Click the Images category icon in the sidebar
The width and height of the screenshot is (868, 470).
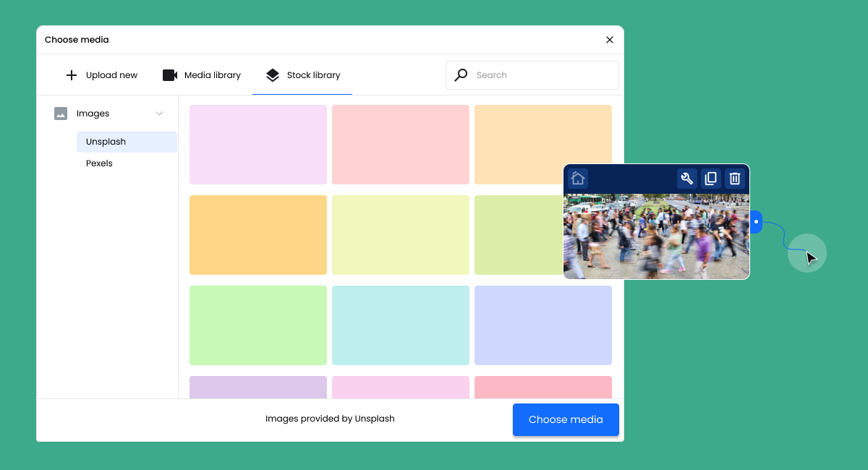61,114
